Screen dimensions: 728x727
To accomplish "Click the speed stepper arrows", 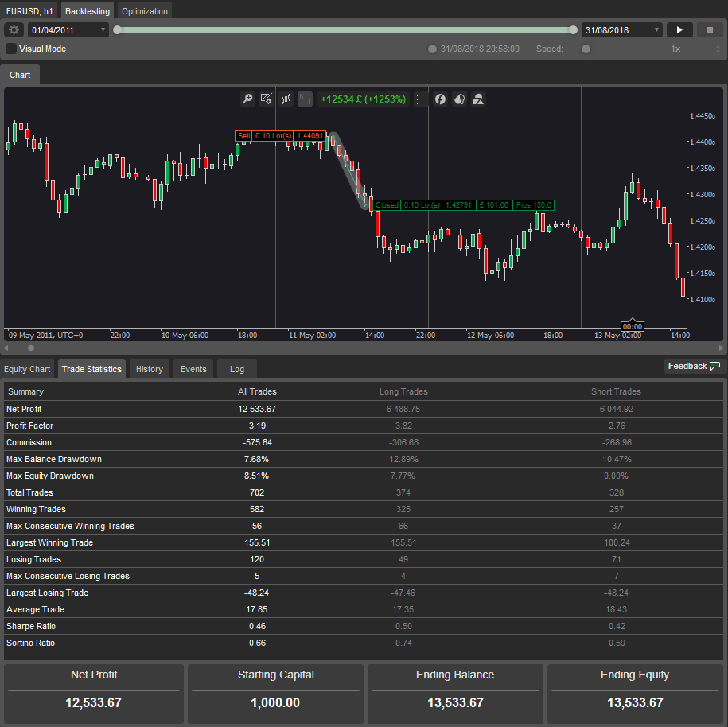I will coord(718,49).
